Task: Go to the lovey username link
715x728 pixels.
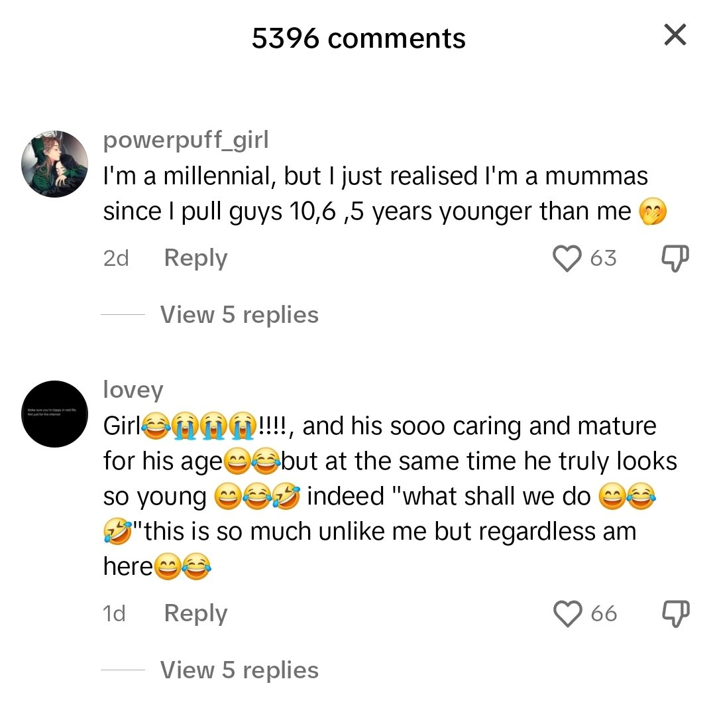Action: 133,390
